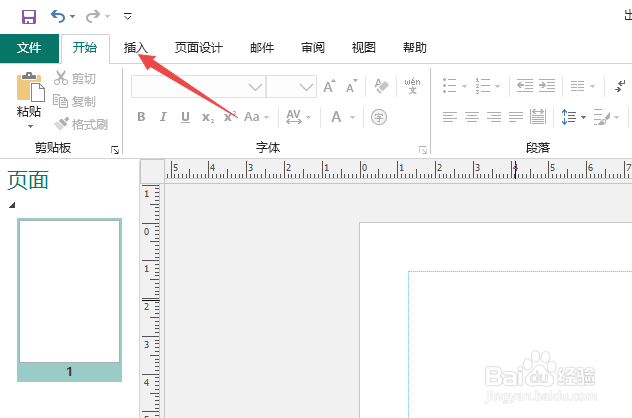632x418 pixels.
Task: Toggle bold formatting
Action: coord(141,117)
